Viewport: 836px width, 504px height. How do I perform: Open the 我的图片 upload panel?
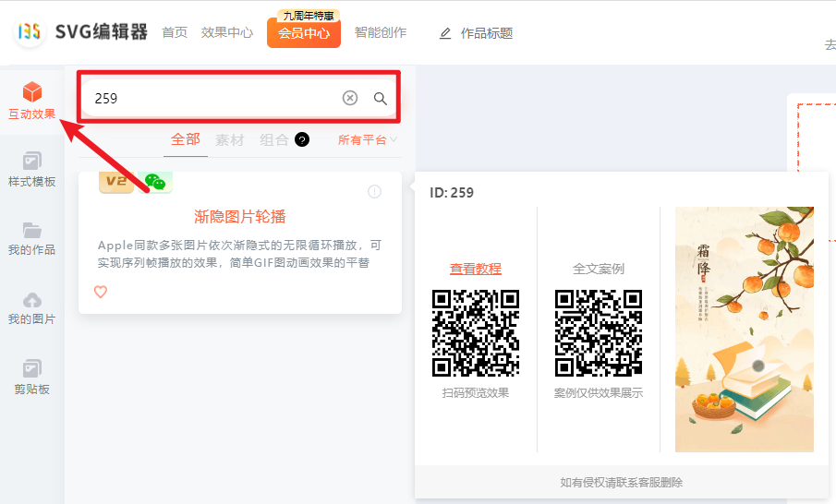coord(32,308)
